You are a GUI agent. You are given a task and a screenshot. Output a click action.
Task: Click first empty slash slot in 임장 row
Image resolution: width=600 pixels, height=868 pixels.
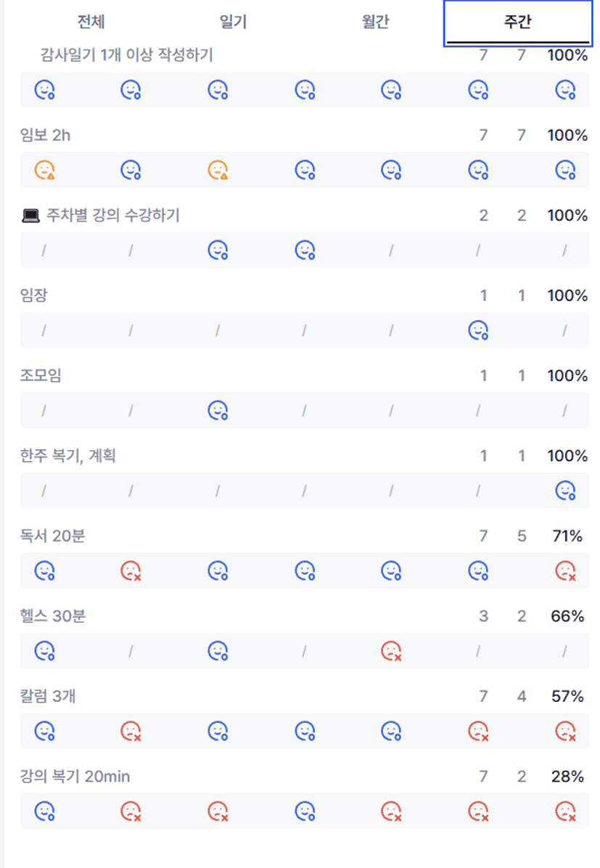(44, 331)
